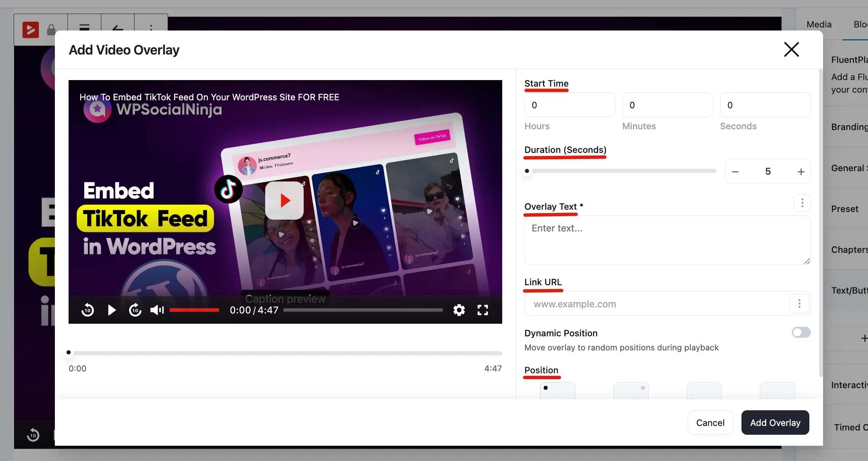
Task: Play the video from the control bar
Action: (x=112, y=310)
